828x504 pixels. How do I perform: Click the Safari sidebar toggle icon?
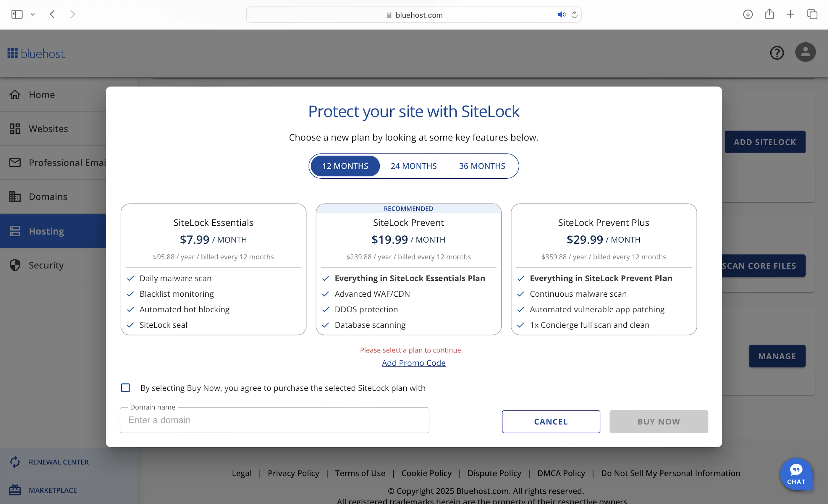click(17, 14)
